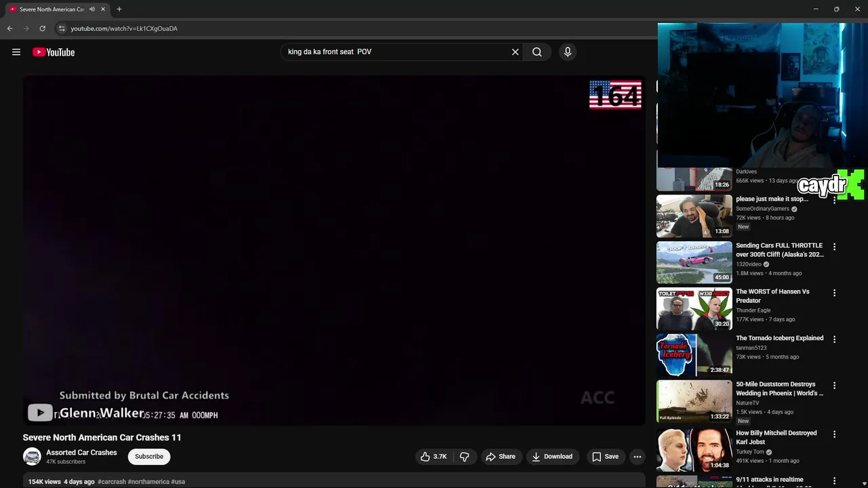Open 9/11 attacks in realtime title
This screenshot has width=868, height=488.
pyautogui.click(x=770, y=480)
